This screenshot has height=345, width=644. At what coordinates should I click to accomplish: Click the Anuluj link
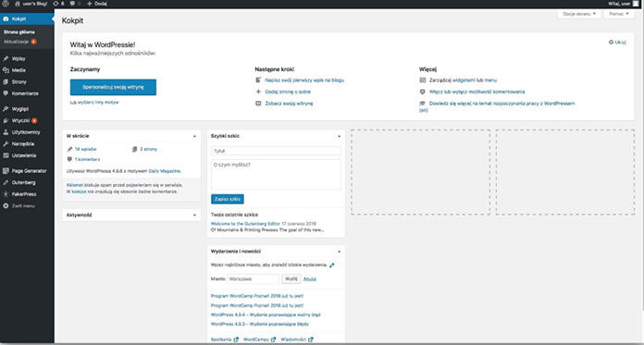point(310,279)
